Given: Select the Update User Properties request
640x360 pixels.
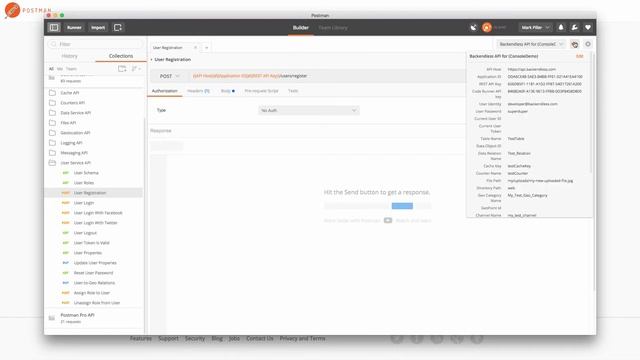Looking at the screenshot, I should coord(95,263).
